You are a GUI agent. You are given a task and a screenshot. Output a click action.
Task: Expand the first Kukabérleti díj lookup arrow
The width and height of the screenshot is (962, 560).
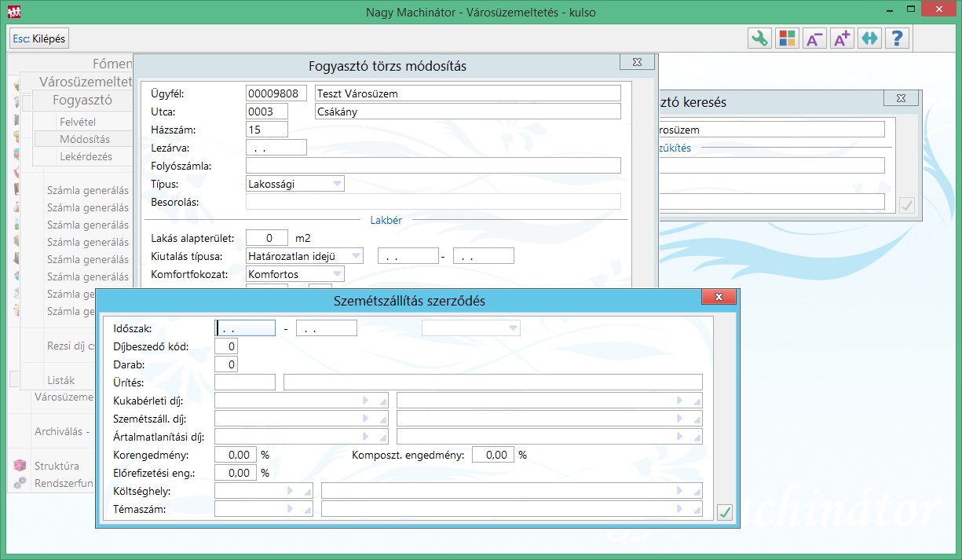click(366, 401)
